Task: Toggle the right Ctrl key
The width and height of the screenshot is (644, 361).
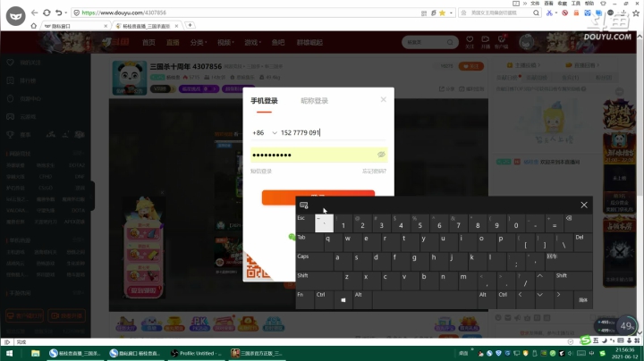Action: [504, 300]
